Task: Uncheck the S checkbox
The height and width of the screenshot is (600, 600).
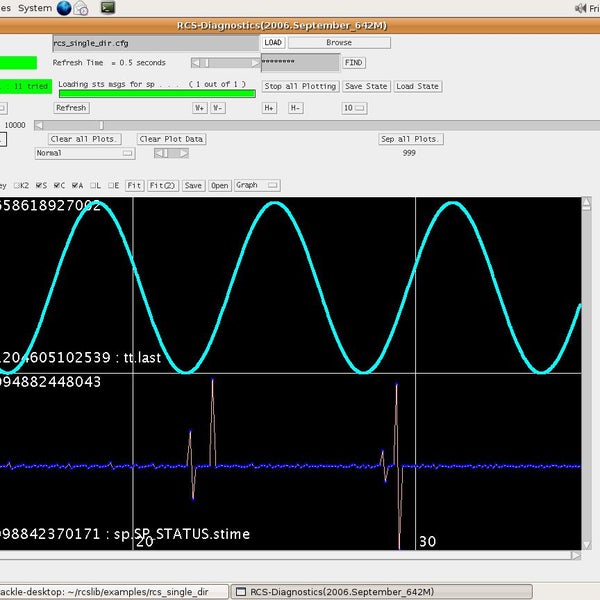Action: [40, 185]
